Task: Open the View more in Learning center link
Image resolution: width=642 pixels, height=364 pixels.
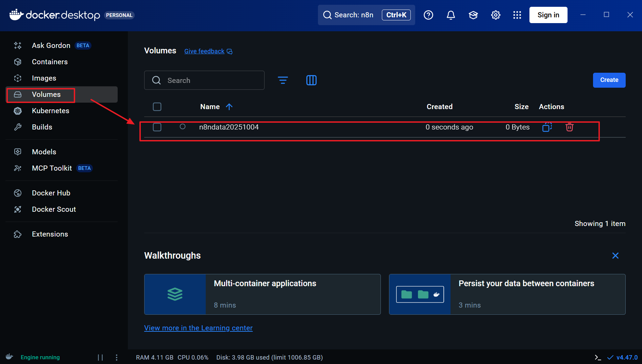Action: click(x=198, y=328)
